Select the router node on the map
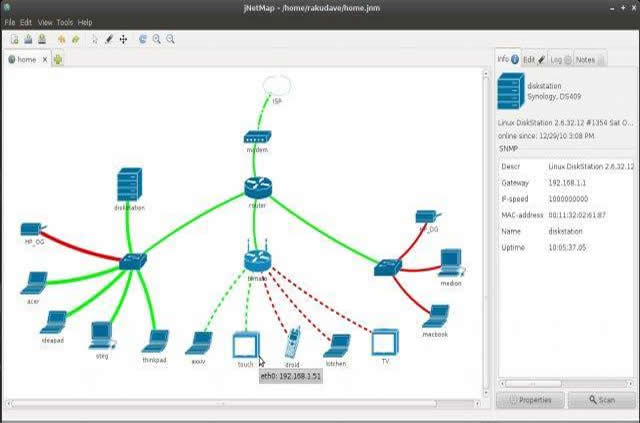This screenshot has width=640, height=423. pyautogui.click(x=257, y=186)
